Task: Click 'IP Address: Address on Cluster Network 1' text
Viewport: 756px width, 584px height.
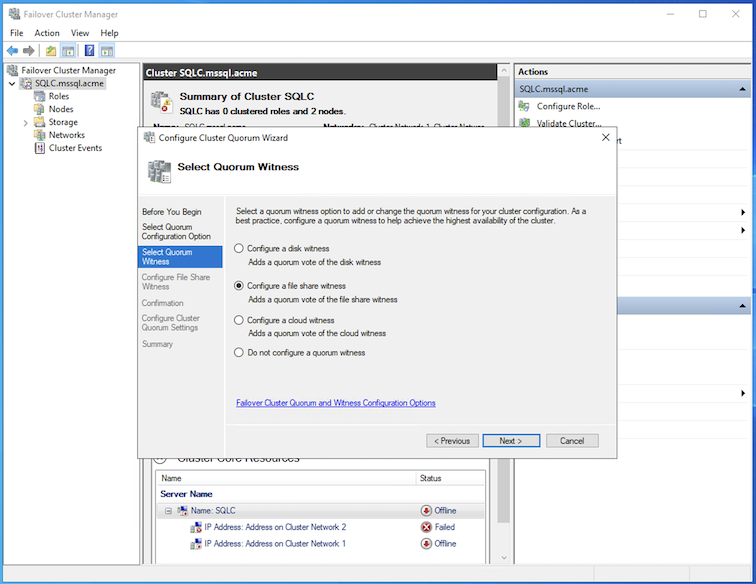Action: 275,543
